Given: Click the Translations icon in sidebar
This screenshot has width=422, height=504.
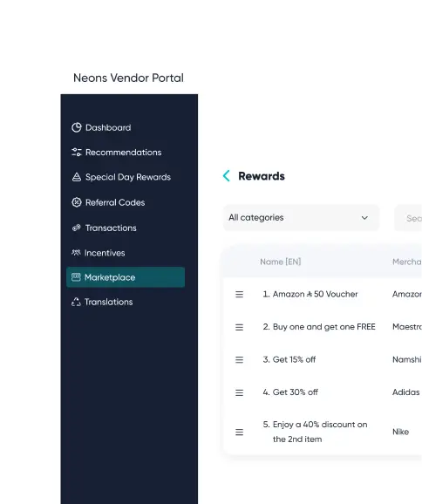Looking at the screenshot, I should (76, 302).
